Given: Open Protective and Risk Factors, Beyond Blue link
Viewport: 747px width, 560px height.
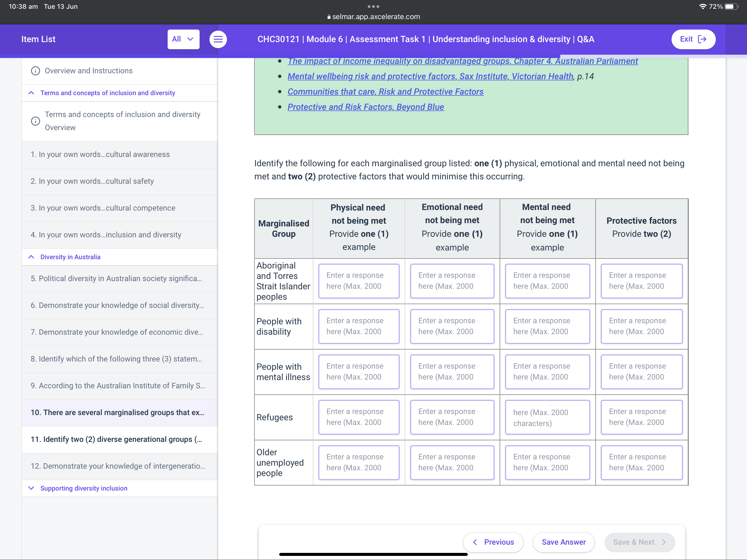Looking at the screenshot, I should click(365, 107).
